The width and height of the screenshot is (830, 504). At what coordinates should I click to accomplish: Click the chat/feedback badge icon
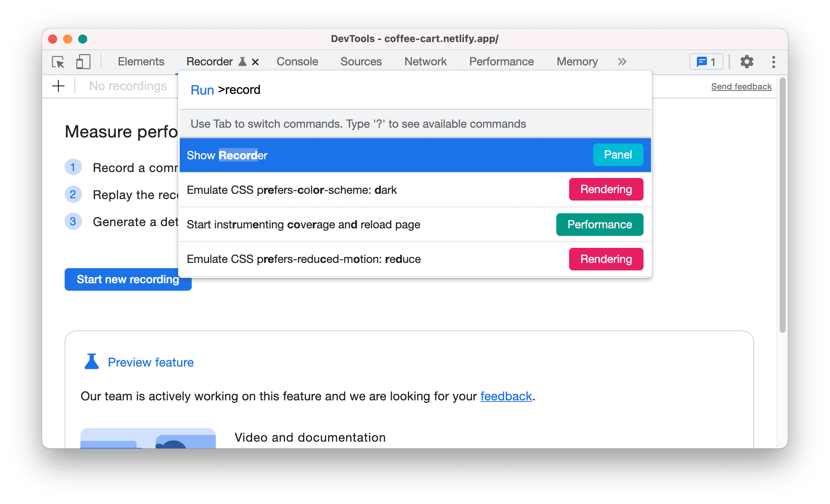706,61
